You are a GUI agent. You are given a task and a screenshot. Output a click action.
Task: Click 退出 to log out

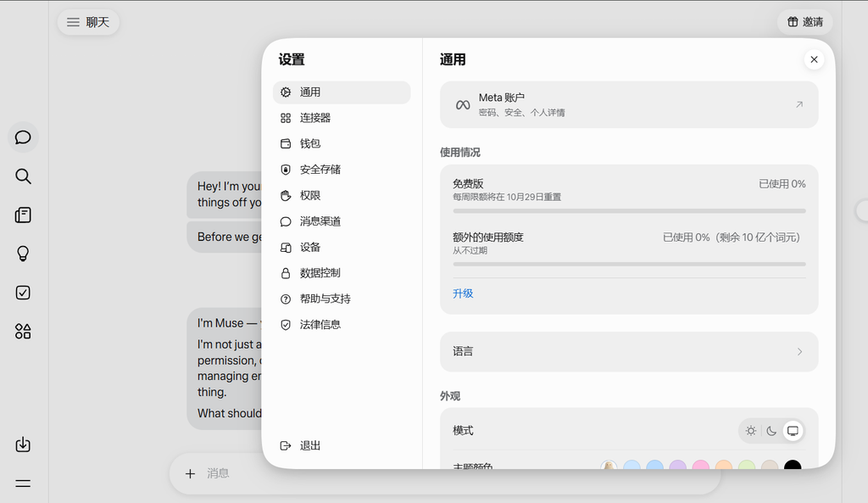(342, 446)
